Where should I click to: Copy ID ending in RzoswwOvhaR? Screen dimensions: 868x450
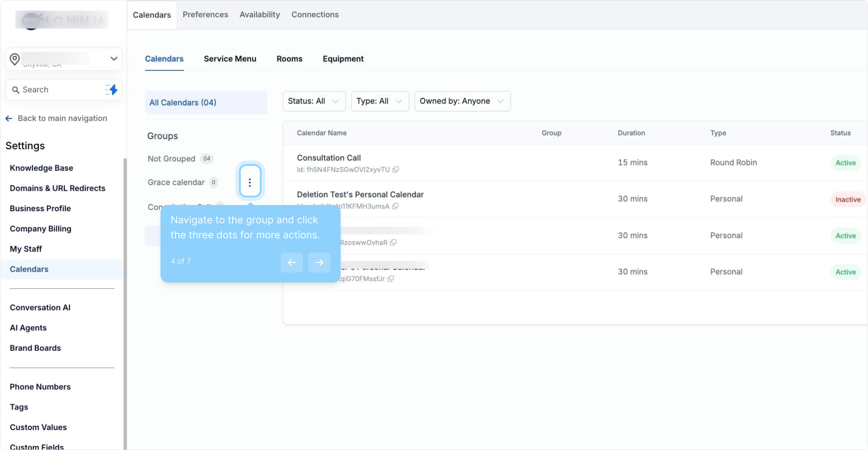click(393, 242)
